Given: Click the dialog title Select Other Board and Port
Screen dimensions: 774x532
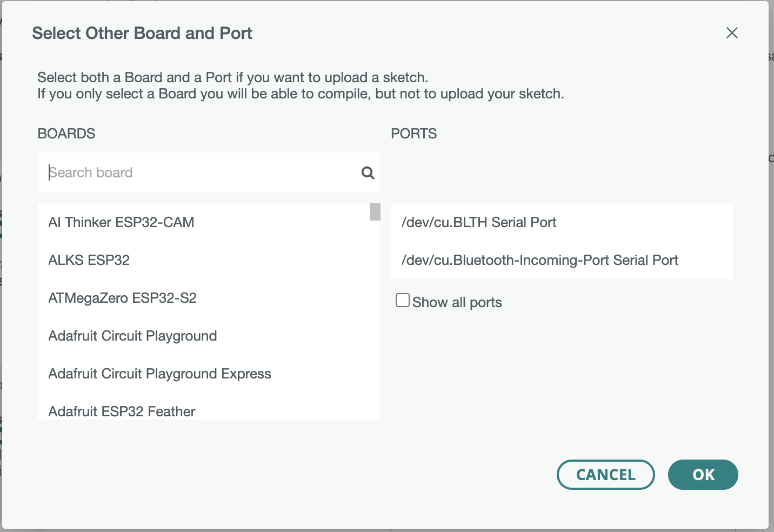Looking at the screenshot, I should 142,33.
